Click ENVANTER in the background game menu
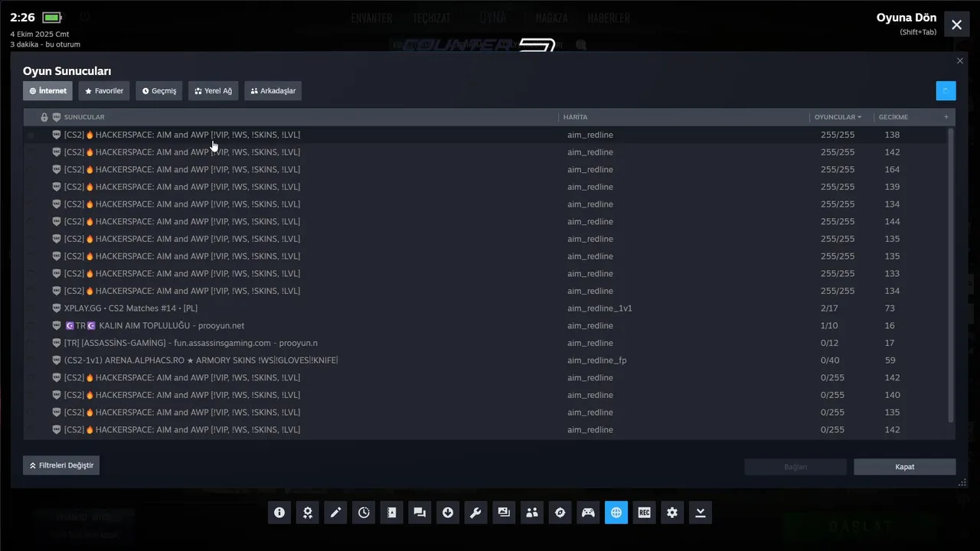This screenshot has width=980, height=551. 371,18
